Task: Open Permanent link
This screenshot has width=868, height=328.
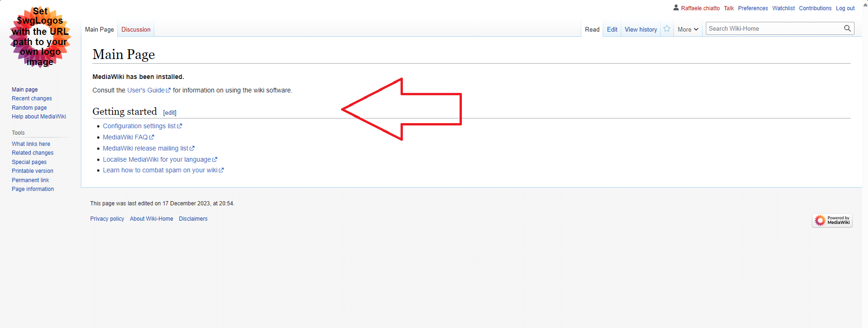Action: point(30,180)
